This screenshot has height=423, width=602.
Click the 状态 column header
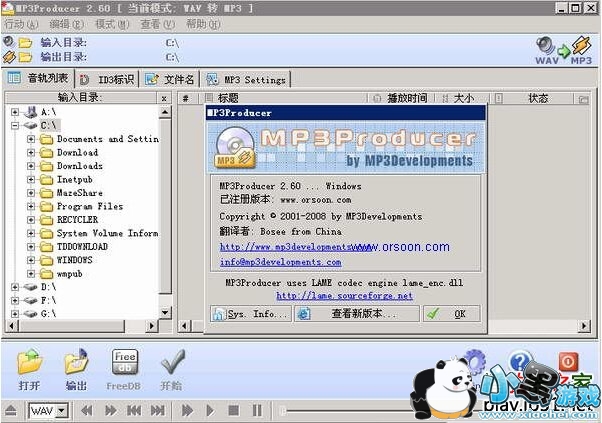533,98
